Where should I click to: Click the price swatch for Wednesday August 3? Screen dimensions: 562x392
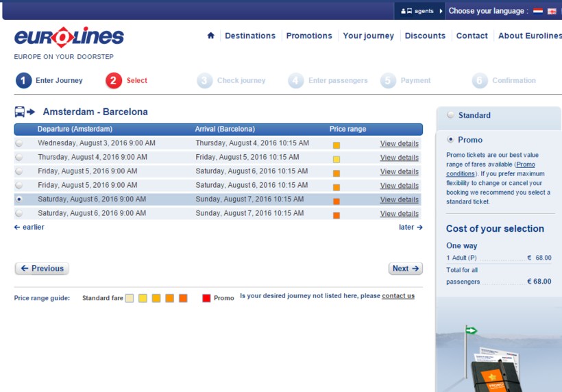337,145
